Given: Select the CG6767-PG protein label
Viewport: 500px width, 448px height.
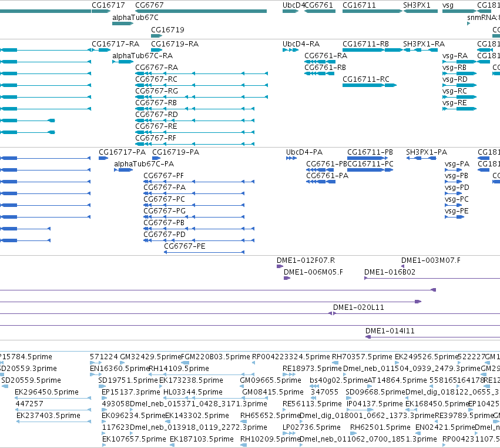Looking at the screenshot, I should pos(165,211).
